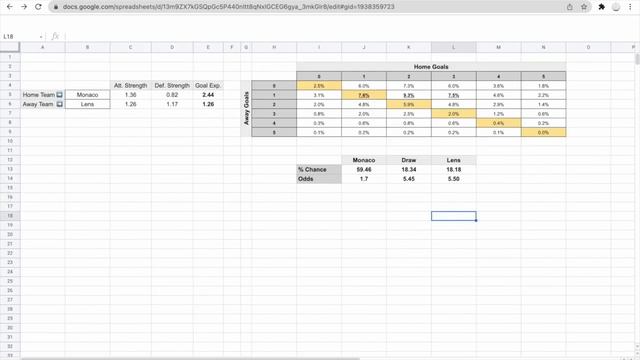Select the 2.44 goal expectancy cell
Viewport: 640px width, 360px height.
click(x=208, y=95)
